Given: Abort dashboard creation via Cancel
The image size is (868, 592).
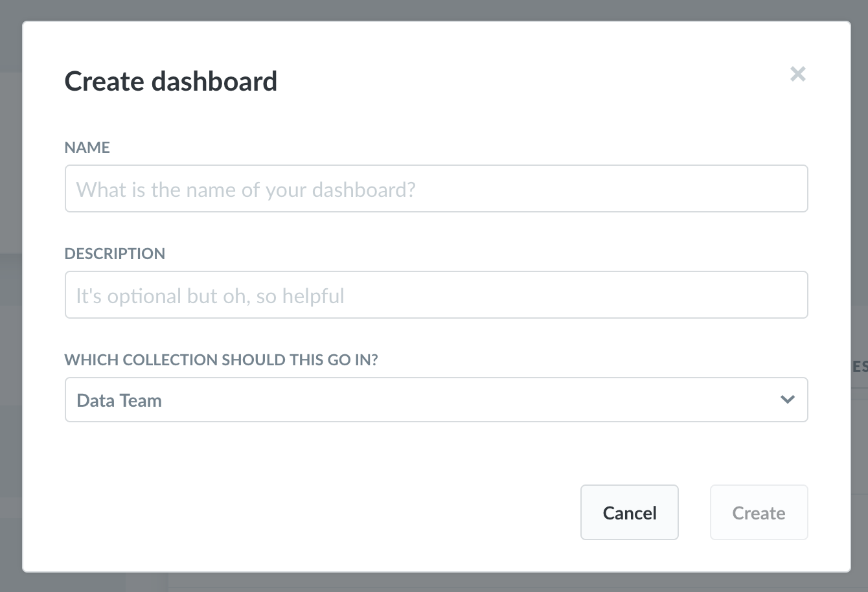Looking at the screenshot, I should [x=629, y=512].
